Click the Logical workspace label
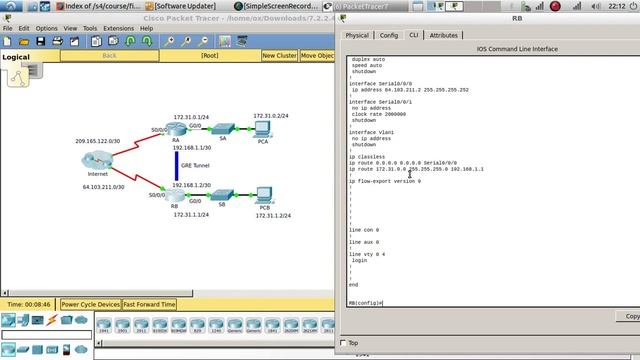 [16, 57]
